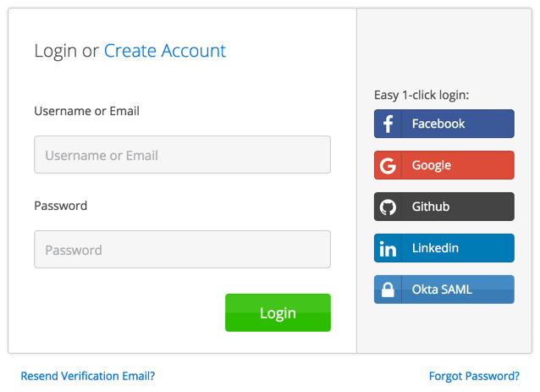Click the Okta SAML padlock icon
The width and height of the screenshot is (540, 392).
pyautogui.click(x=388, y=290)
